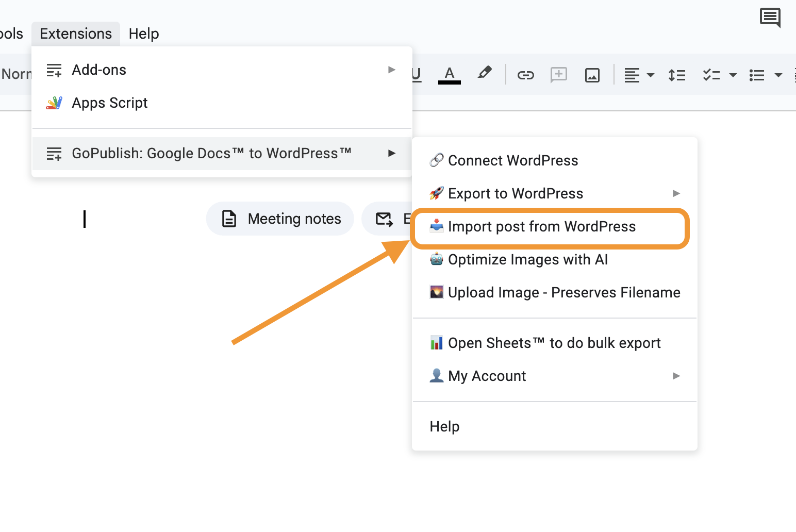Click the Add-ons list-plus icon

click(x=54, y=70)
